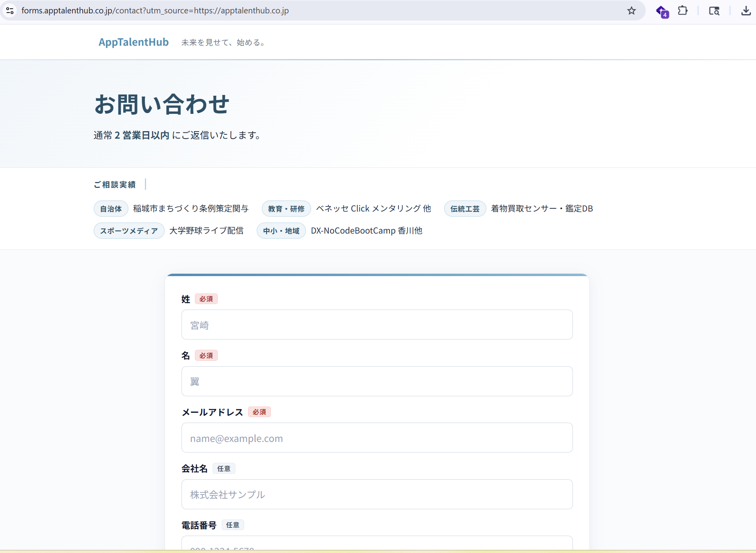Bookmark this page with the star icon
The height and width of the screenshot is (553, 756).
point(632,11)
